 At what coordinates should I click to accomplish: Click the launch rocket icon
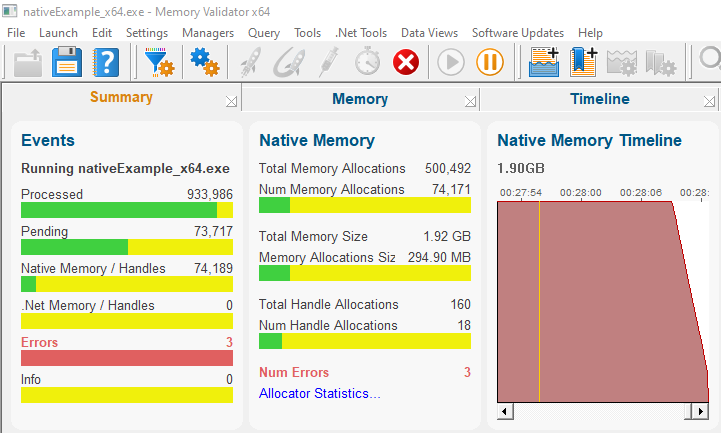click(251, 62)
